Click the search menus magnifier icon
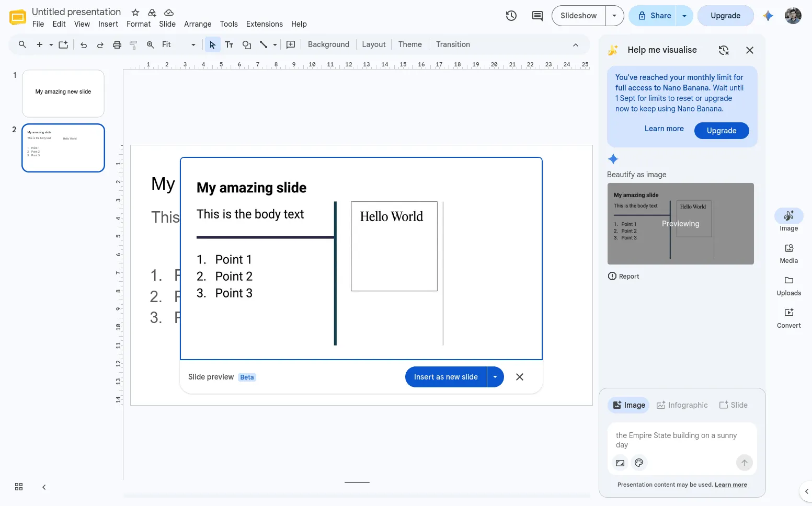Image resolution: width=812 pixels, height=506 pixels. [x=22, y=44]
